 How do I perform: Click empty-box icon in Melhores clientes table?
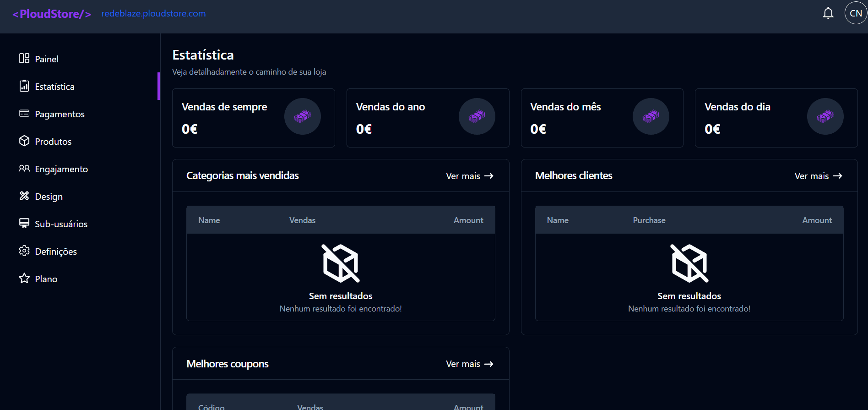tap(689, 263)
